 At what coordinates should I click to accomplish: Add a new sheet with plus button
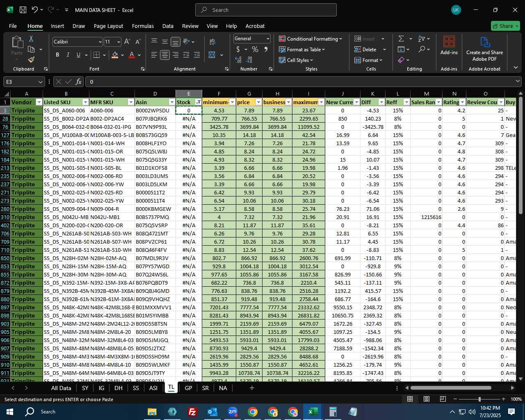coord(252,388)
